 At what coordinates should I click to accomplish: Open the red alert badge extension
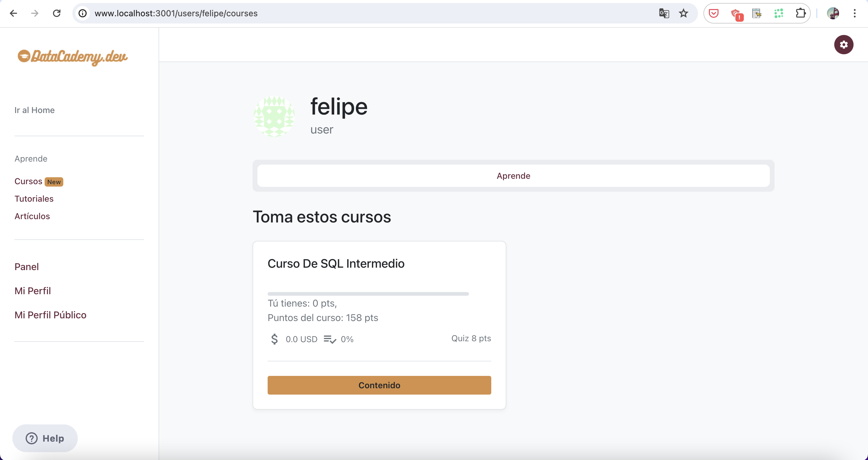click(737, 14)
